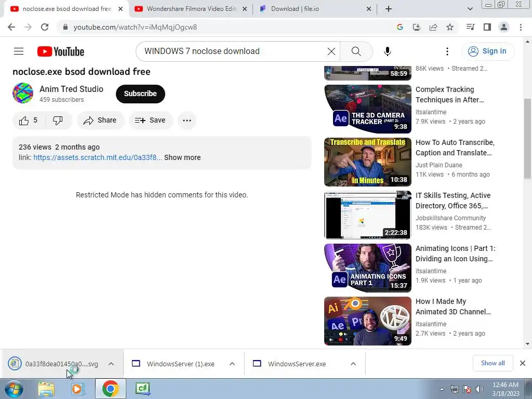Open the YouTube hamburger guide menu
Screen dimensions: 532x399
coord(19,51)
